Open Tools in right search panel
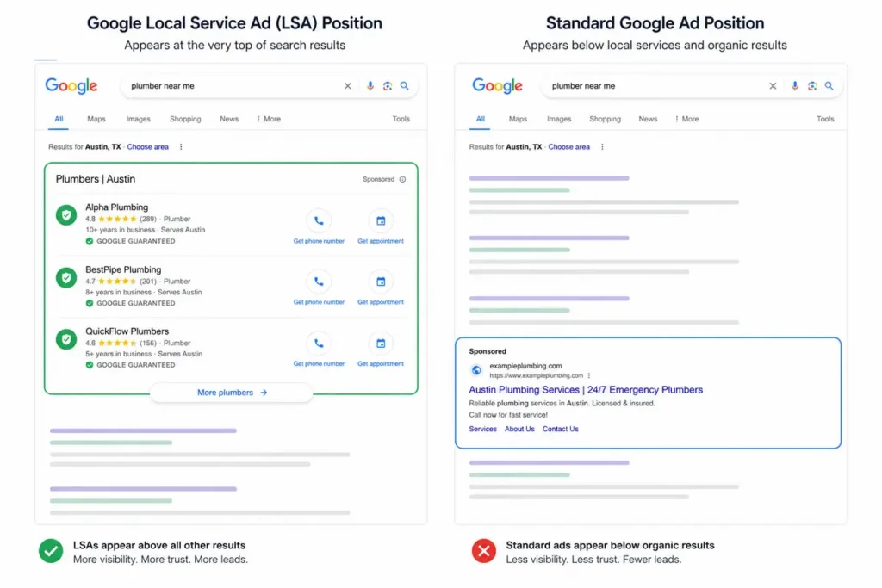Viewport: 882px width, 588px height. click(x=825, y=119)
